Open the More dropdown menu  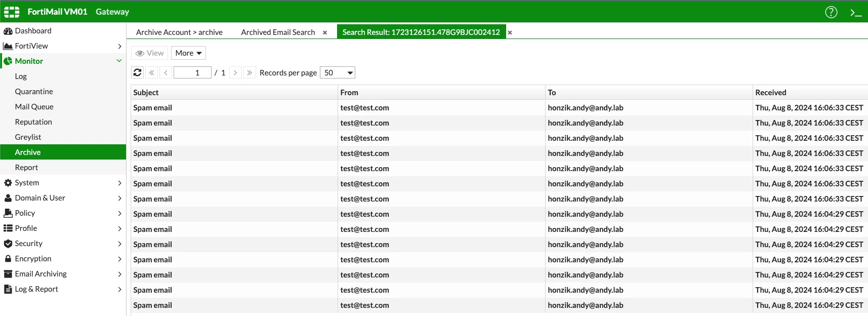(188, 53)
